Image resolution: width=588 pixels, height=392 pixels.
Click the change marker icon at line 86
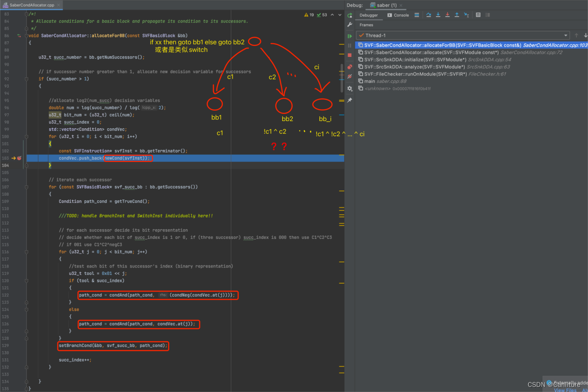[x=19, y=36]
